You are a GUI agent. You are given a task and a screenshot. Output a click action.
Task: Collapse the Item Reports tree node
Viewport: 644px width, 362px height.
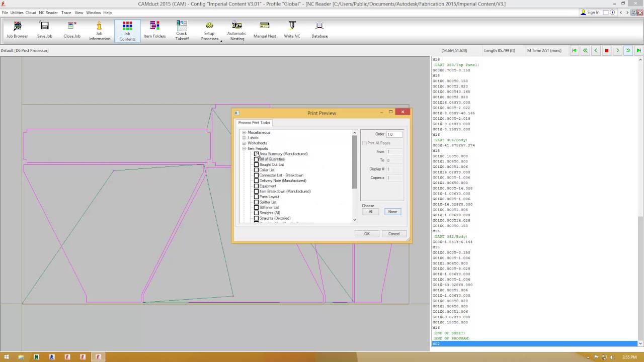click(244, 148)
